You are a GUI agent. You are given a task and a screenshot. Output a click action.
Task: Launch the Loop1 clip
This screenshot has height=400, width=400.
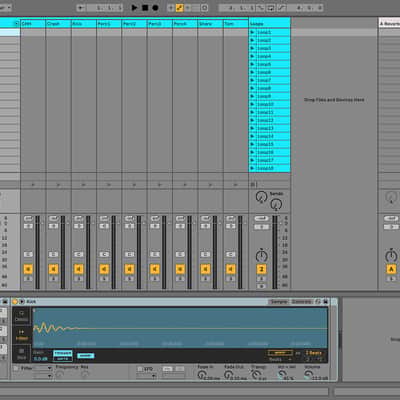(x=252, y=32)
